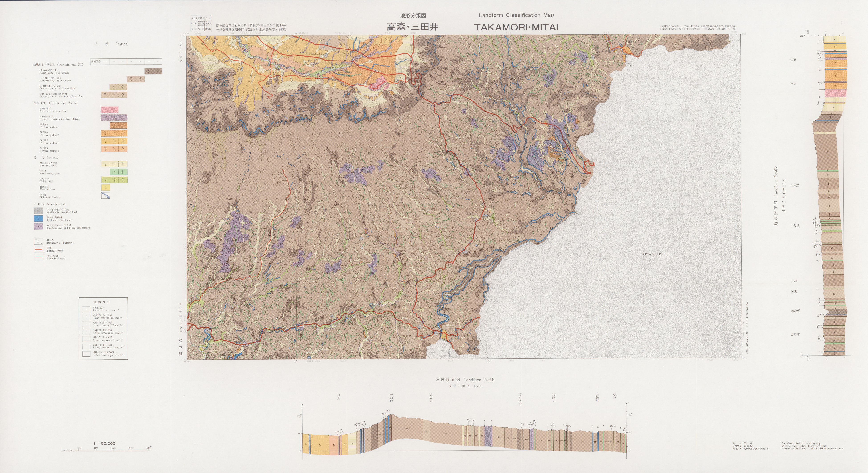Click 'Slopes between 3° and 8°' text
The image size is (868, 473).
pos(108,348)
